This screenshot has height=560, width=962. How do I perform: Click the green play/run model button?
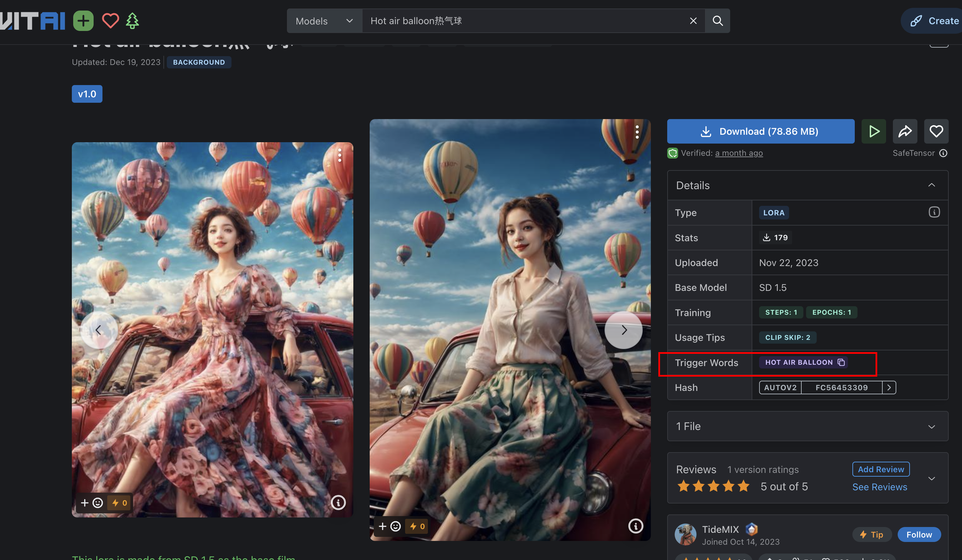[873, 131]
